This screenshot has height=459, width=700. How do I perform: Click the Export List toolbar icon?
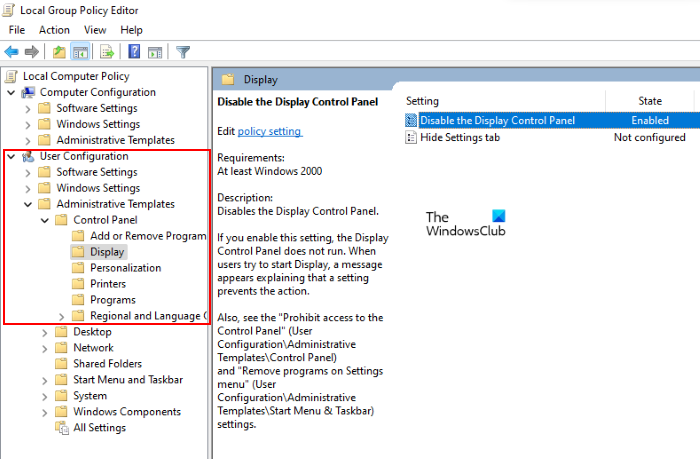click(x=107, y=52)
